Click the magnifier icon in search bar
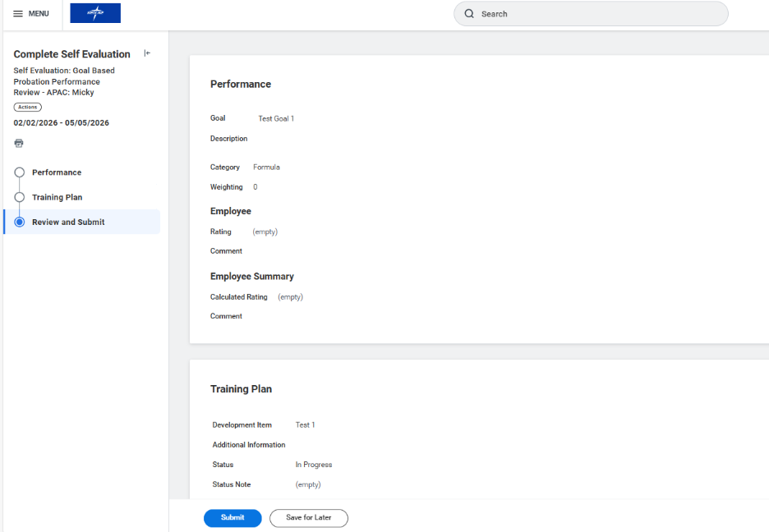Image resolution: width=769 pixels, height=532 pixels. point(469,14)
